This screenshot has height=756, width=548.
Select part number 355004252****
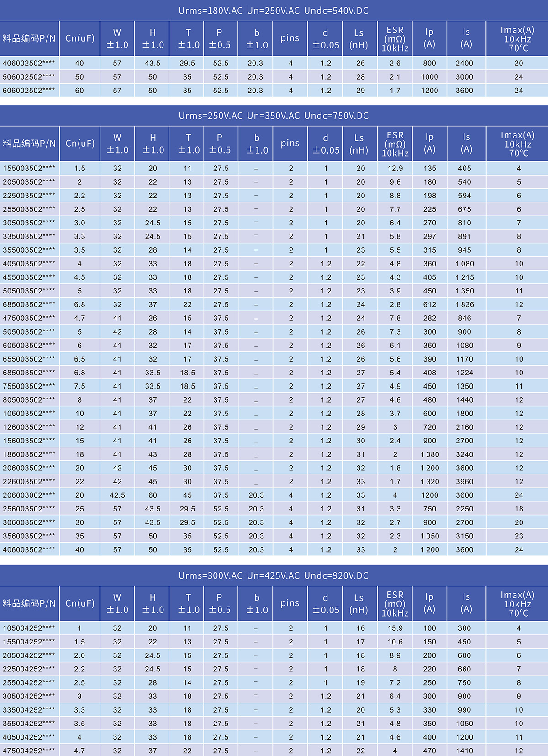pos(29,724)
